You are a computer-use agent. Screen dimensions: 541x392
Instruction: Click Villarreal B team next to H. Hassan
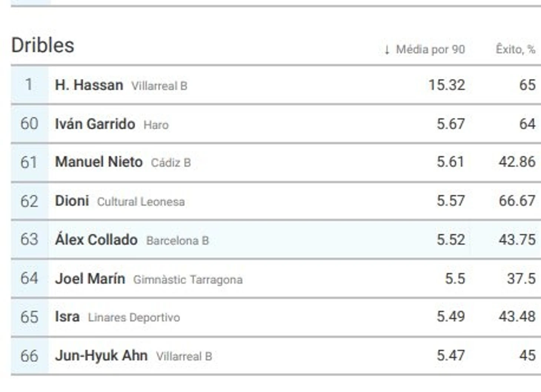click(x=159, y=86)
